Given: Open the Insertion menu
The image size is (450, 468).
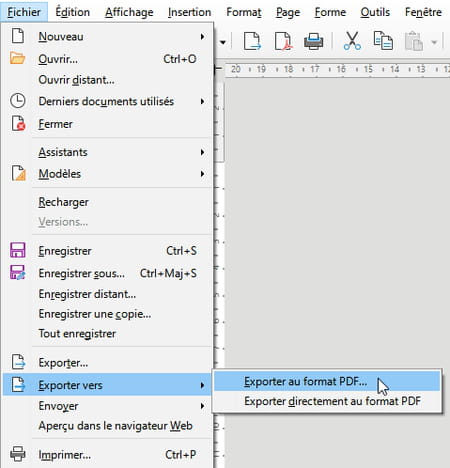Looking at the screenshot, I should pos(189,12).
